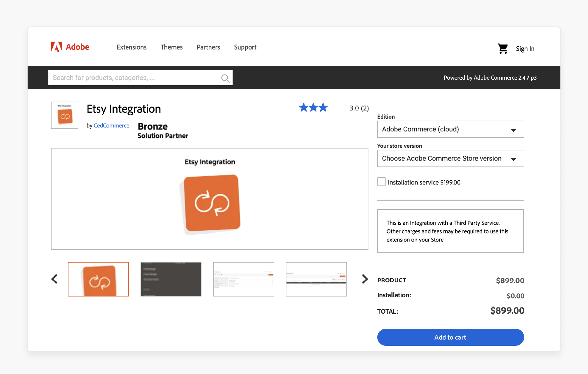Open the Partners menu
This screenshot has height=374, width=588.
coord(208,47)
